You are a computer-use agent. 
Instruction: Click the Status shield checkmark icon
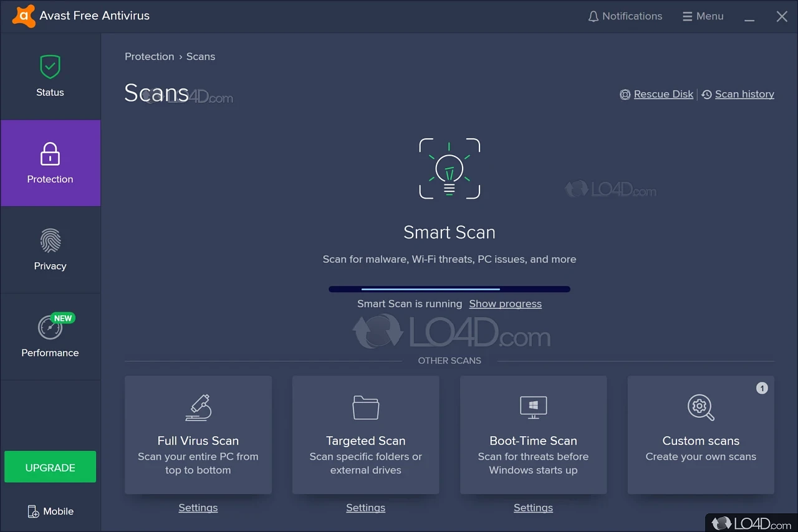point(50,67)
